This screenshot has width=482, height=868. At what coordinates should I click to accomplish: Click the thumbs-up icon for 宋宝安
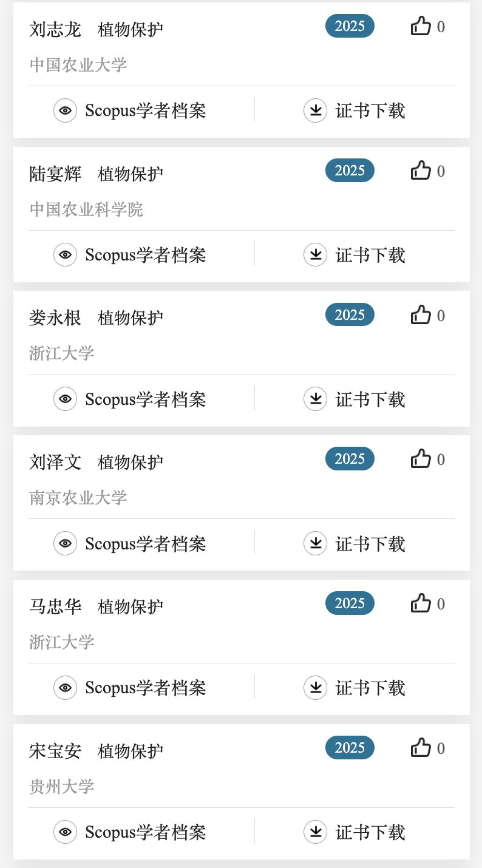[x=421, y=748]
